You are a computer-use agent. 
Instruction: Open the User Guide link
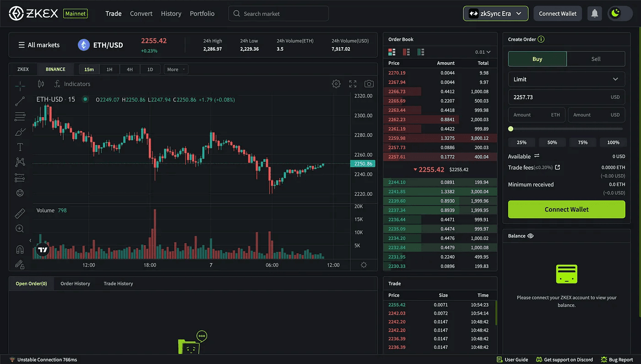coord(512,360)
